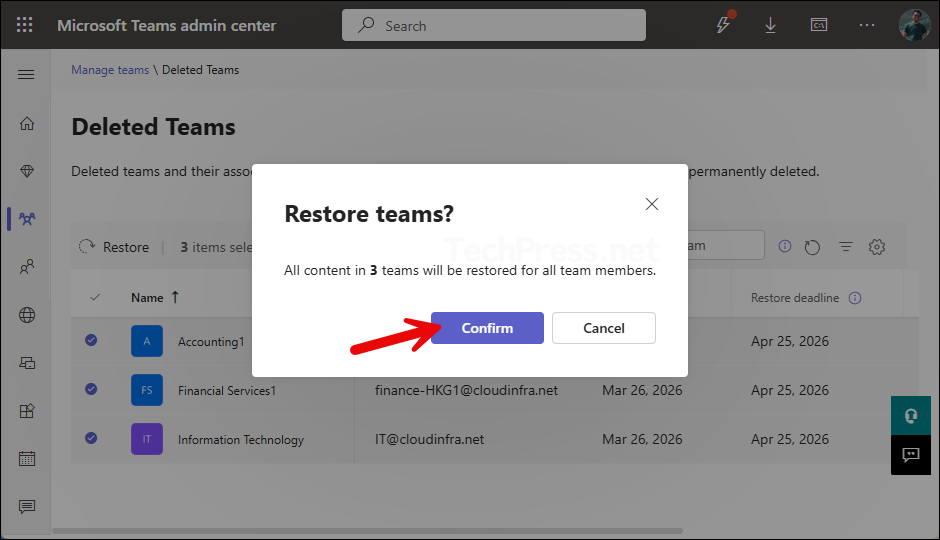This screenshot has width=940, height=540.
Task: Click the download arrow icon in header
Action: coord(770,25)
